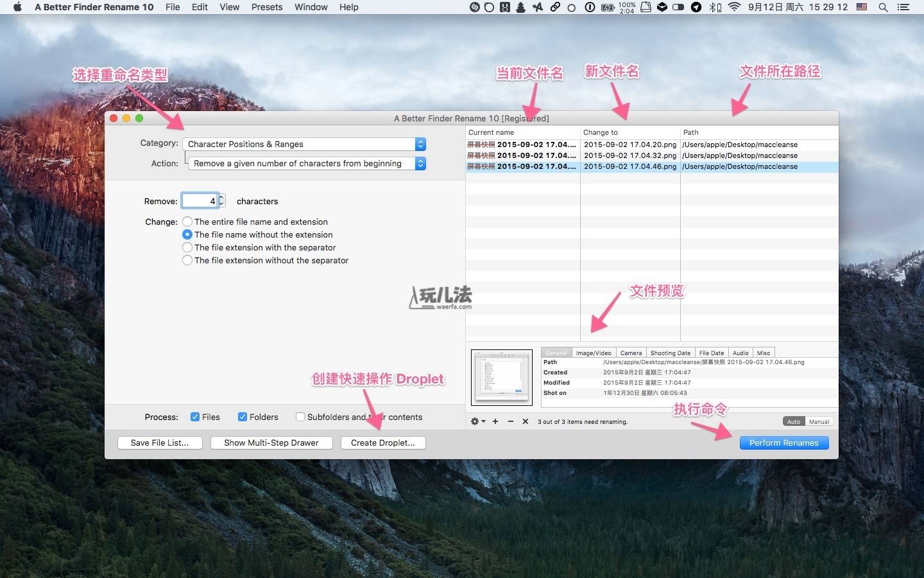Click Show Multi-Step Drawer button
The width and height of the screenshot is (924, 578).
coord(271,442)
